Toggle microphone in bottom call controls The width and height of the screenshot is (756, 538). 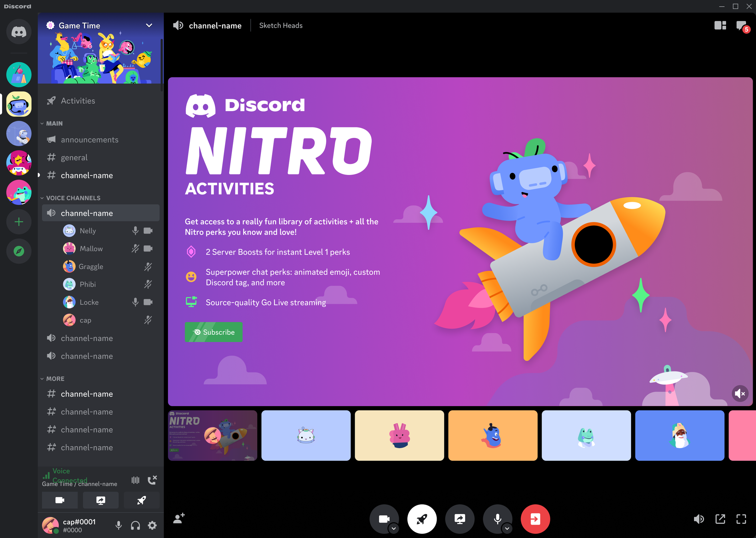(497, 518)
